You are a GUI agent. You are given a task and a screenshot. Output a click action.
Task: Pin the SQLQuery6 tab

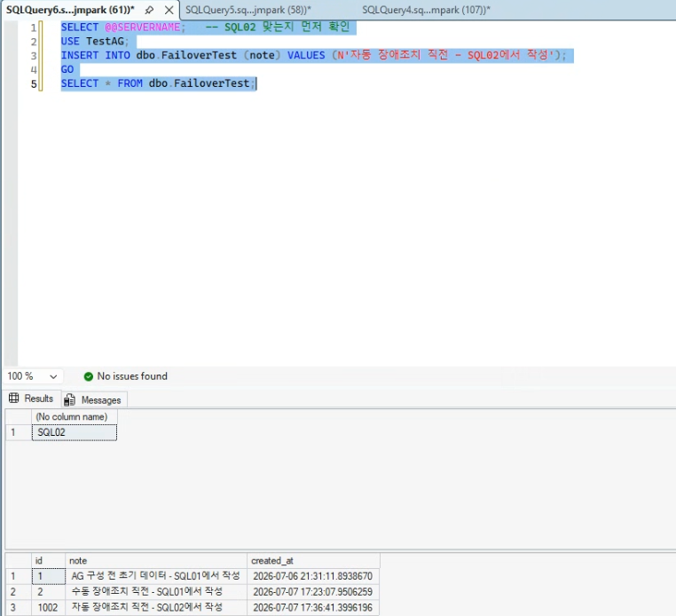tap(149, 10)
